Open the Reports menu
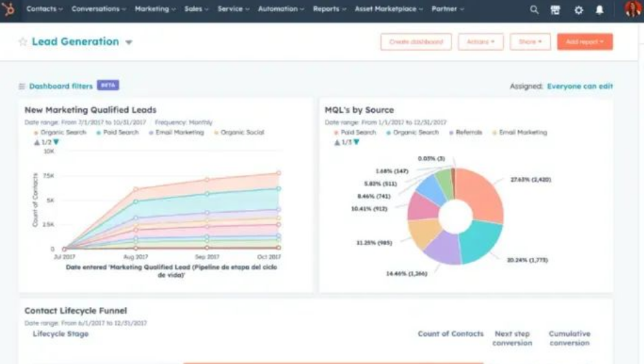This screenshot has height=364, width=644. (329, 9)
